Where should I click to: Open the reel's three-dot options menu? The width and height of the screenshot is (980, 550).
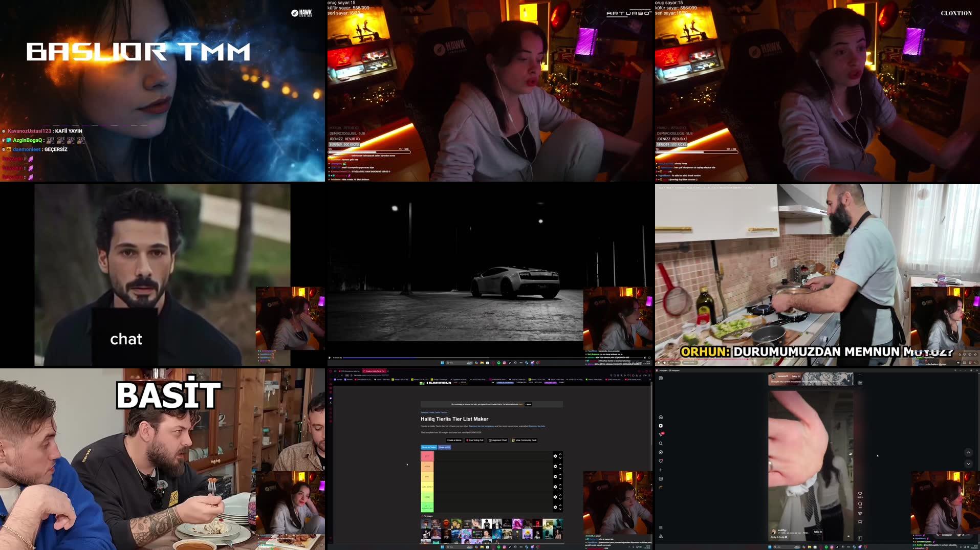coord(860,530)
